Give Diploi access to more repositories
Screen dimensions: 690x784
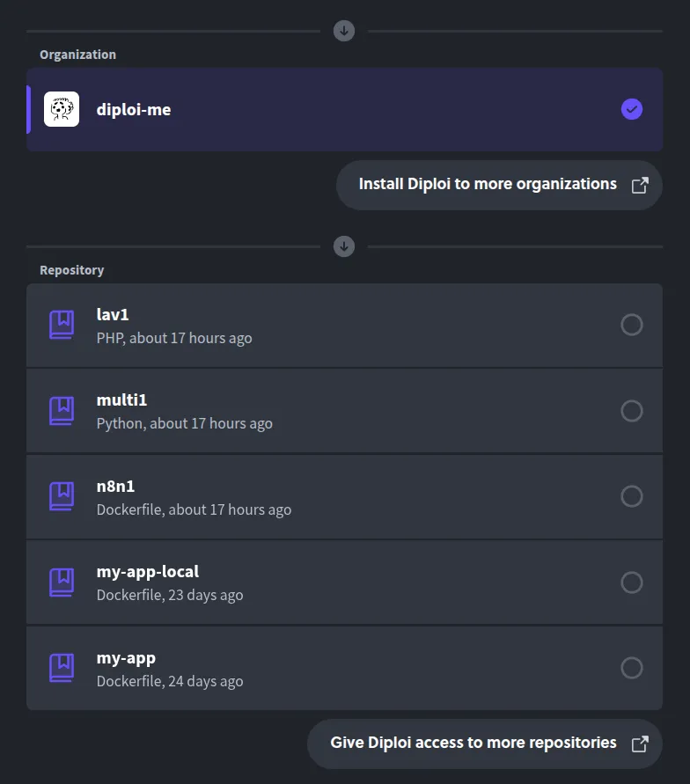tap(473, 744)
